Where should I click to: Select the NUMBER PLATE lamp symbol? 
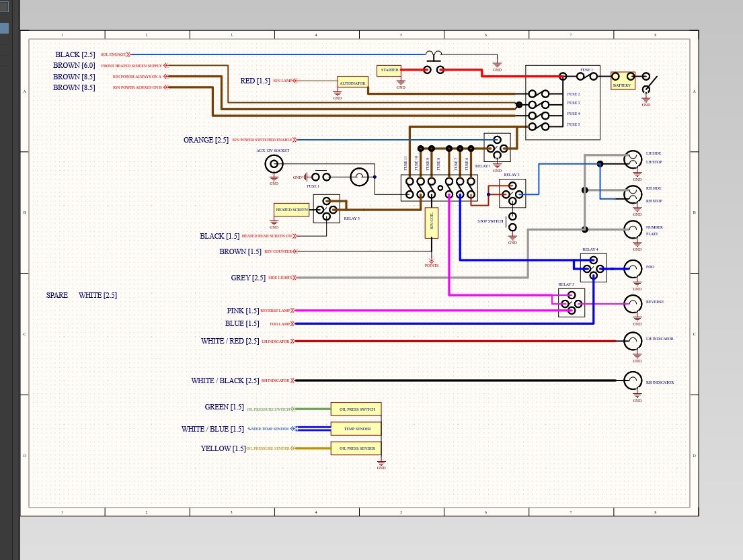(633, 230)
